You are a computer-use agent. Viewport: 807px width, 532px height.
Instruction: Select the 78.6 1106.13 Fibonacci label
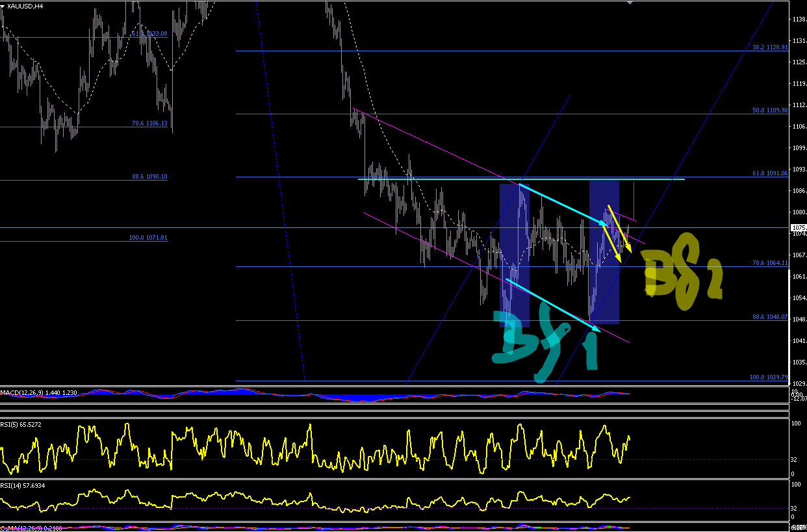[x=149, y=123]
